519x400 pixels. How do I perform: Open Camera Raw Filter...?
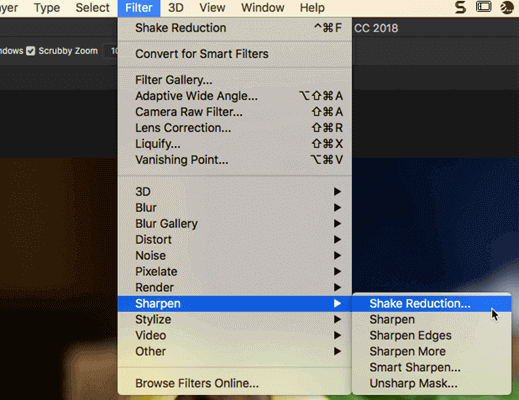(235, 112)
